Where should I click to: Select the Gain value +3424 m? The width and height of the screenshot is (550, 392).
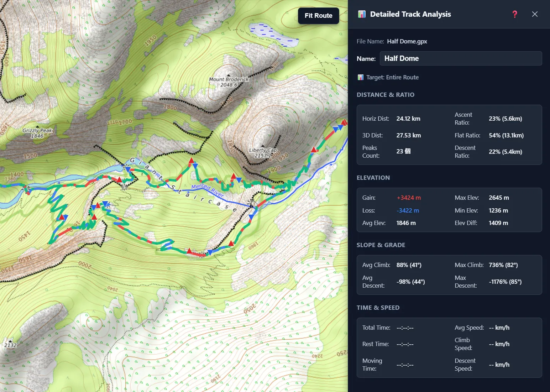coord(409,198)
